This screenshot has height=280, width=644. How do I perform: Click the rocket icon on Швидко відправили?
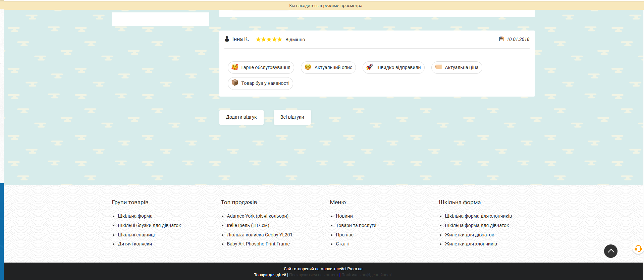[370, 67]
